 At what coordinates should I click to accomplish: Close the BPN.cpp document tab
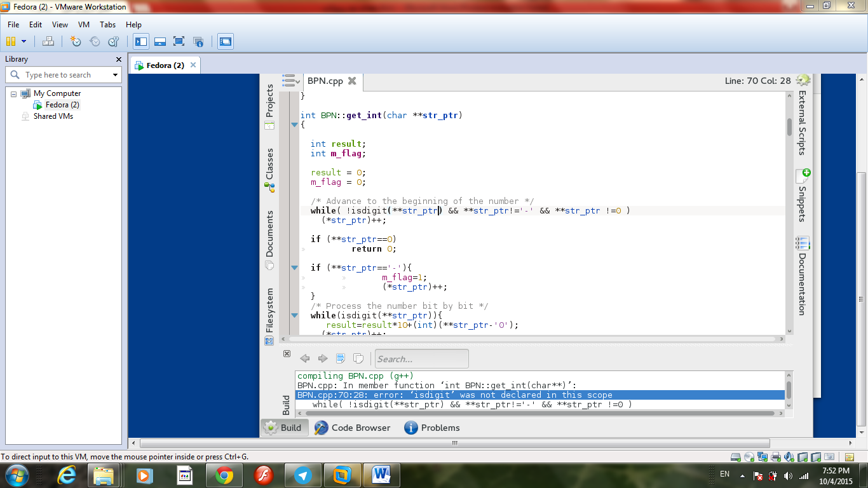pos(352,81)
